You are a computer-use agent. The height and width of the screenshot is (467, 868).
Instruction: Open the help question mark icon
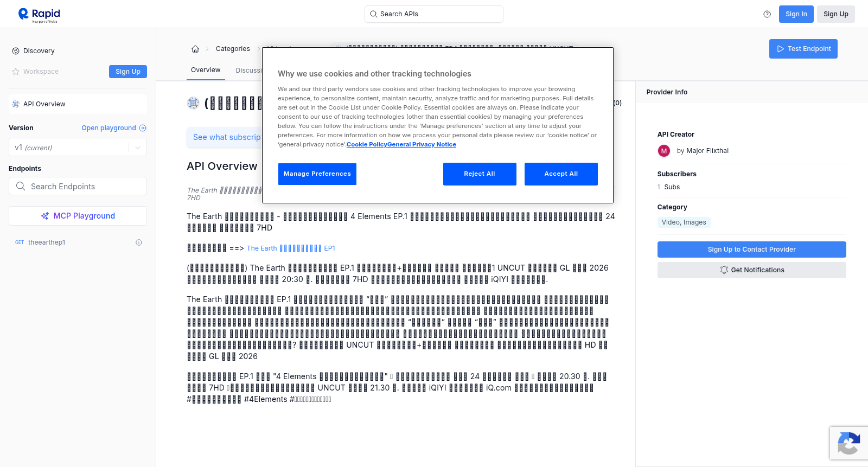[767, 14]
